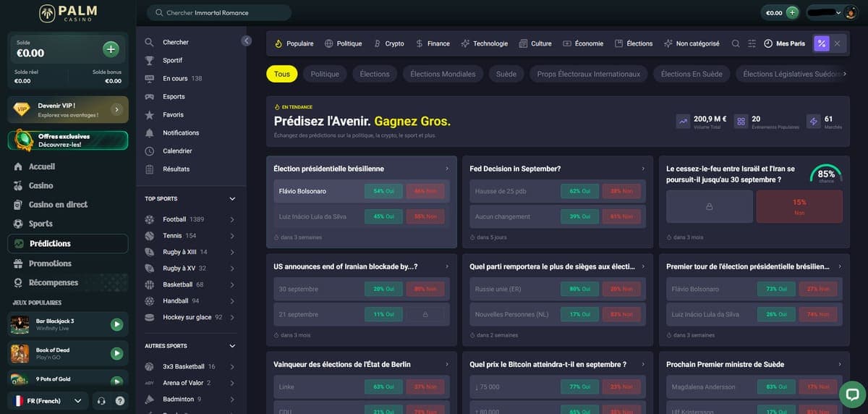
Task: Open live chat bubble button
Action: tap(852, 395)
